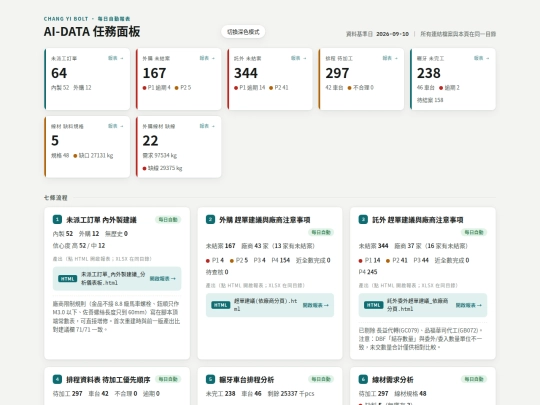The height and width of the screenshot is (405, 540).
Task: Select the 22 figure on 外購線材 card
Action: coord(150,141)
